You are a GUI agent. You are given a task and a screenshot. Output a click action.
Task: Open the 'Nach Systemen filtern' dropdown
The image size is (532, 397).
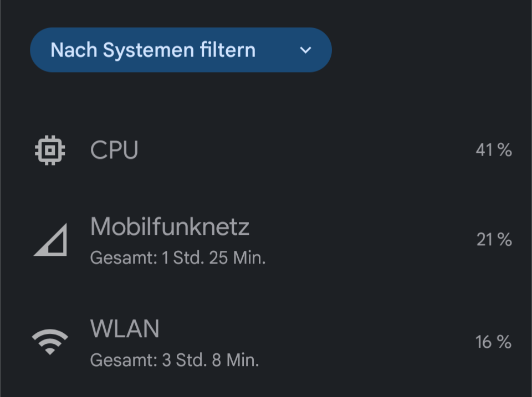[x=181, y=50]
